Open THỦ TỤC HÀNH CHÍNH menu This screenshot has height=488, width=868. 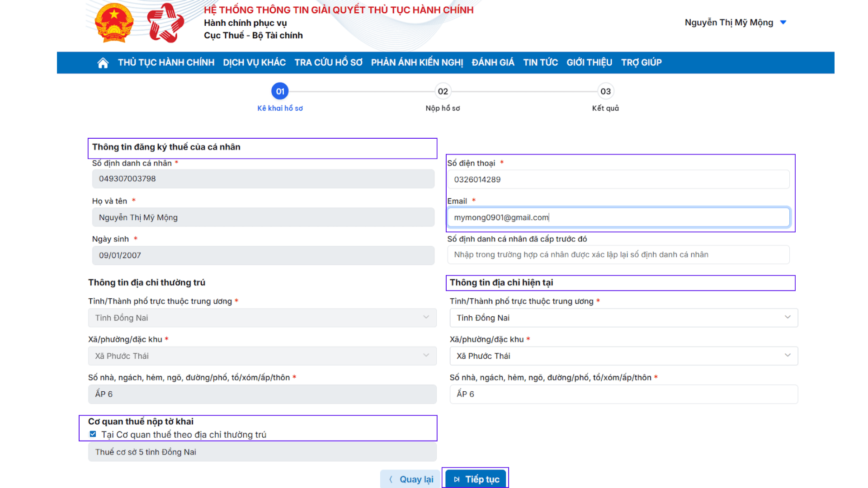click(166, 63)
